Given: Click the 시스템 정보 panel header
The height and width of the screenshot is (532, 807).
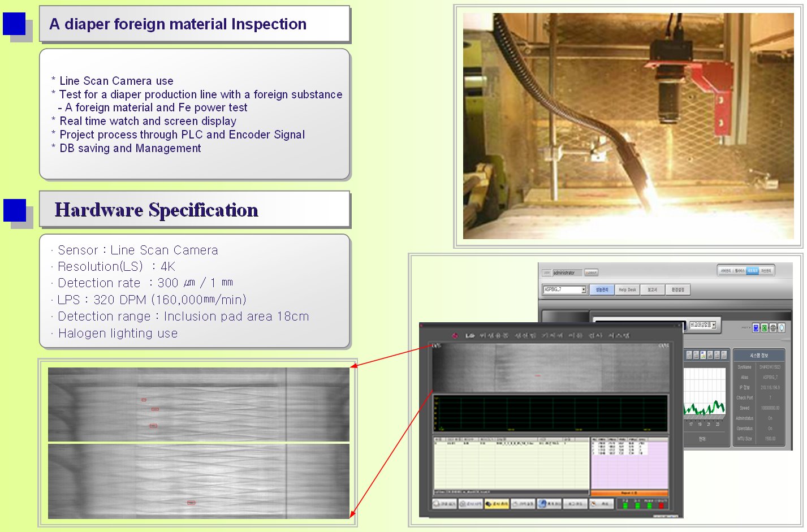Looking at the screenshot, I should pyautogui.click(x=758, y=356).
